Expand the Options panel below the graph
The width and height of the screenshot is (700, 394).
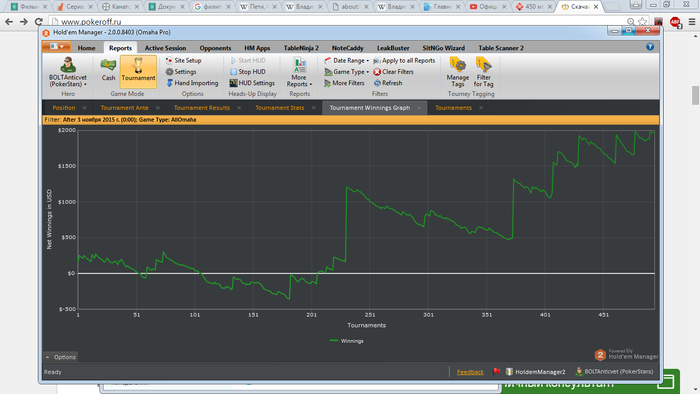point(61,357)
